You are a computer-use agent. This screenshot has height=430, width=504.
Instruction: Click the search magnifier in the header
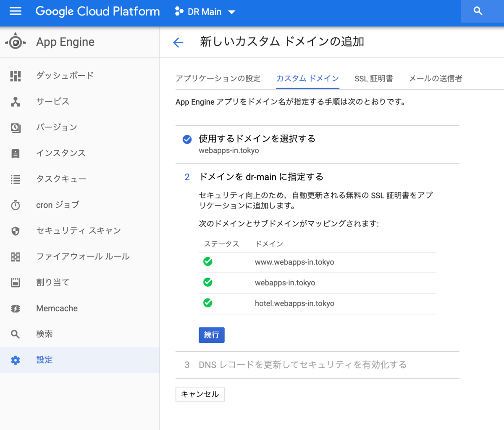(x=478, y=11)
